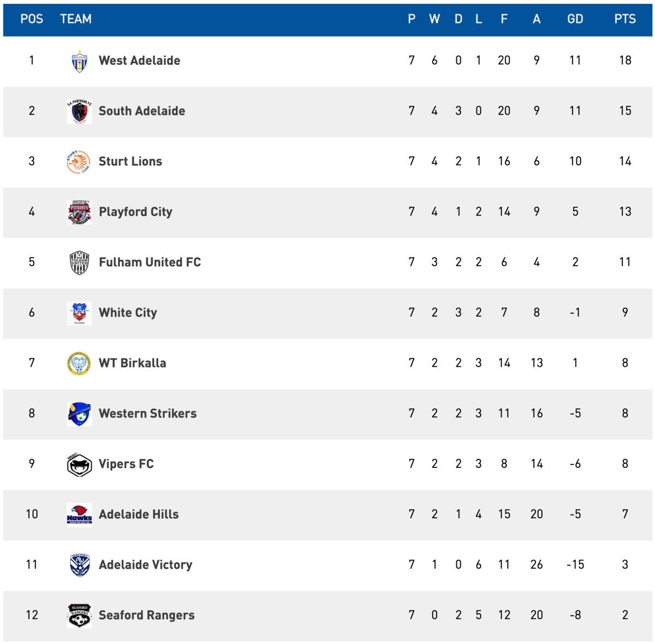Select the Seaford Rangers team name

146,615
